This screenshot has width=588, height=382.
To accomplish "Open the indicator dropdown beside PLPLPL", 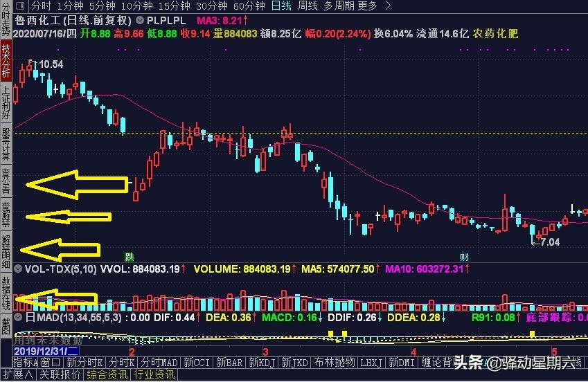I will pyautogui.click(x=140, y=20).
